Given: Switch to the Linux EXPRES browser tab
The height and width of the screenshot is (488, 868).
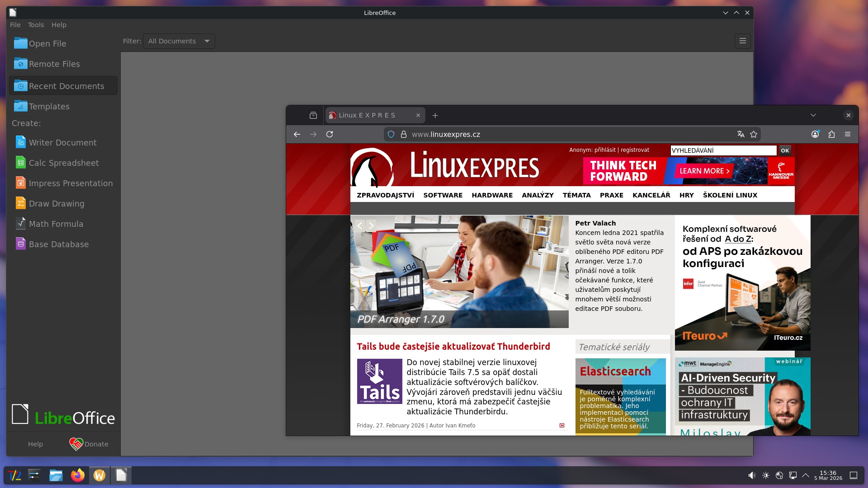Looking at the screenshot, I should point(367,115).
